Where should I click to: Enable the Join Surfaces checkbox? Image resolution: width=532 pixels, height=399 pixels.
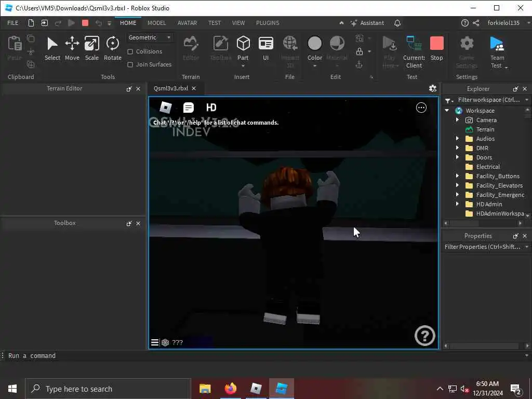point(130,64)
